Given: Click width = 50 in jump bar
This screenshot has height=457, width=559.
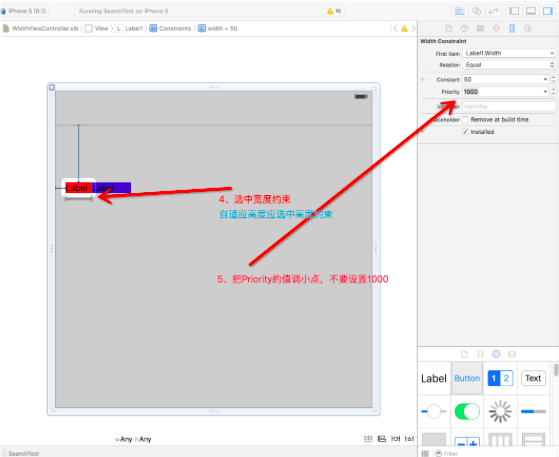Looking at the screenshot, I should (218, 29).
